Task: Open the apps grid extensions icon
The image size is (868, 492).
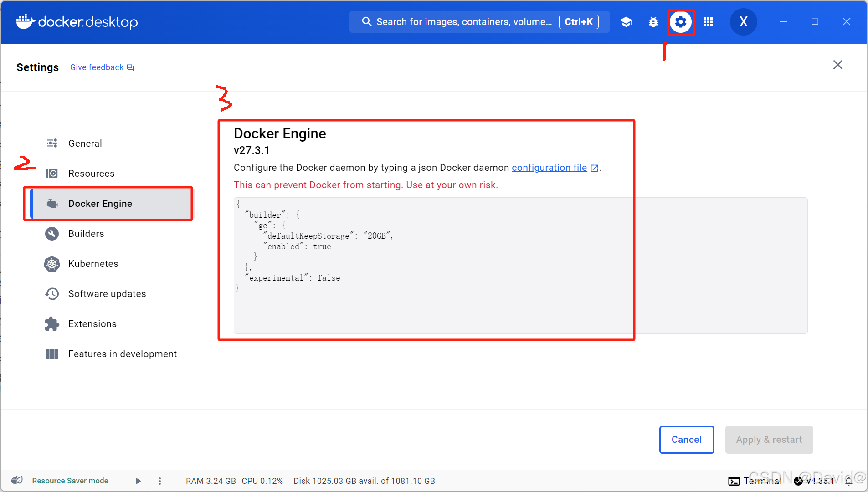Action: (708, 22)
